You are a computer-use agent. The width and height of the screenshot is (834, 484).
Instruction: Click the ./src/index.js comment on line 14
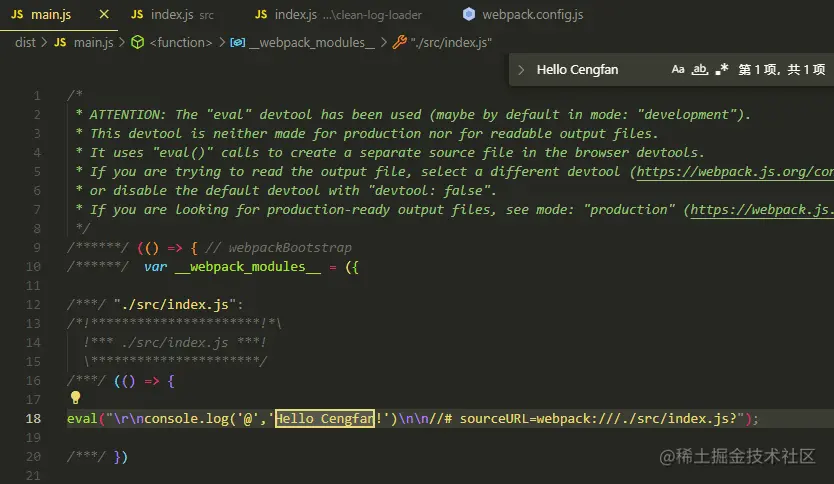point(174,343)
